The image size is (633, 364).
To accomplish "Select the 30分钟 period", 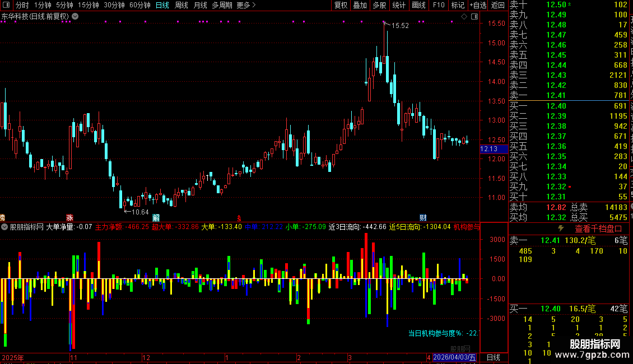I will tap(114, 5).
